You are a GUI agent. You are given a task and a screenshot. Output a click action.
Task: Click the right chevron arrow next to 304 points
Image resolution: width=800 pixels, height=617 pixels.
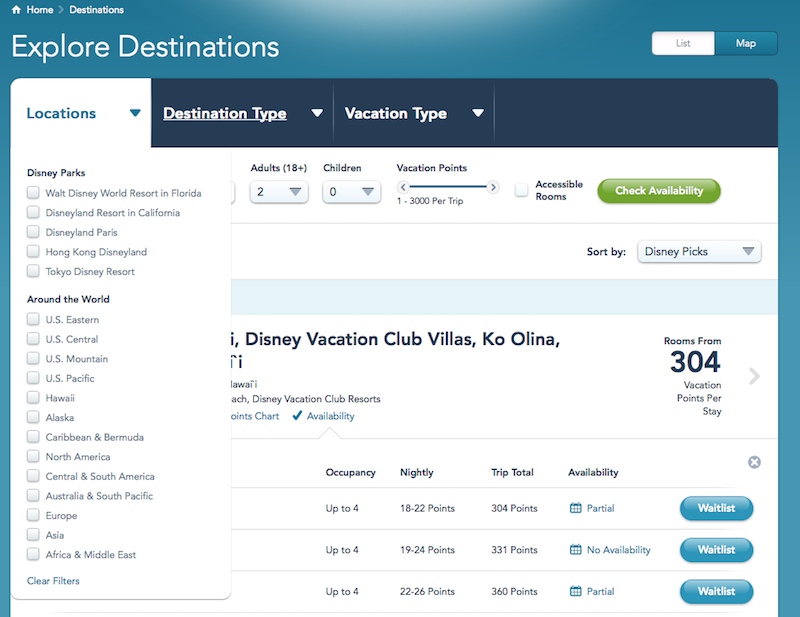click(x=754, y=376)
